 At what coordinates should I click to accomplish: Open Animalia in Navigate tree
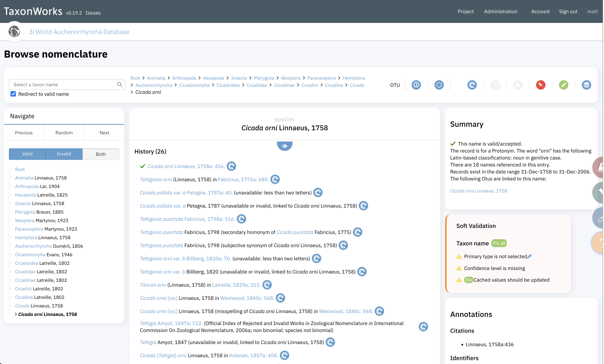(24, 178)
